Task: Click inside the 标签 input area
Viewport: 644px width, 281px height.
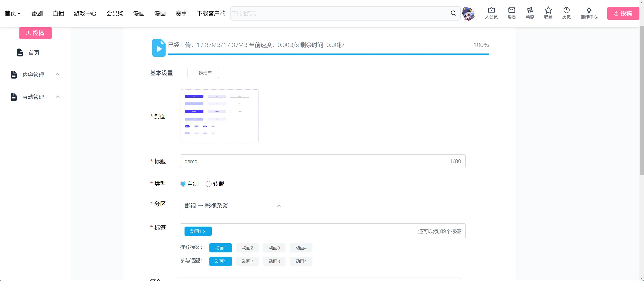Action: [x=323, y=231]
